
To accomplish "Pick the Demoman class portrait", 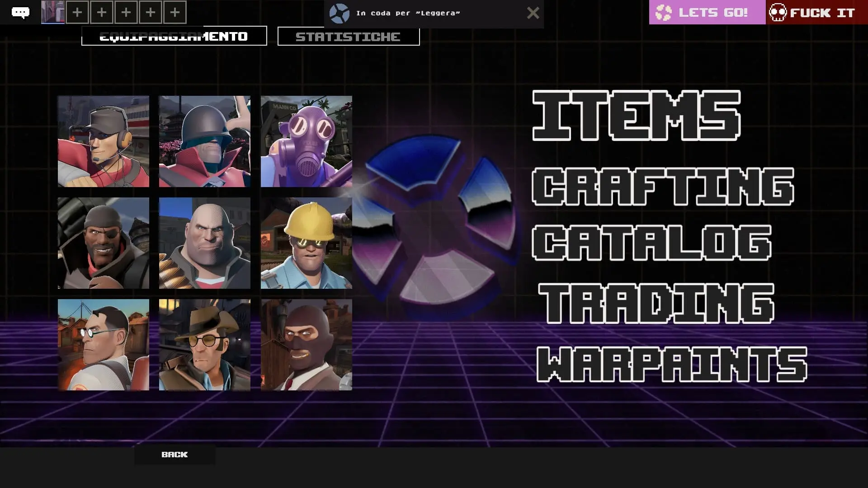I will pyautogui.click(x=103, y=243).
